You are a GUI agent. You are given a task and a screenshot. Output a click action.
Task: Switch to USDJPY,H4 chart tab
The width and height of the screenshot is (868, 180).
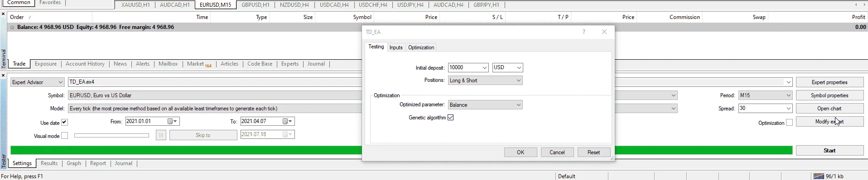410,5
